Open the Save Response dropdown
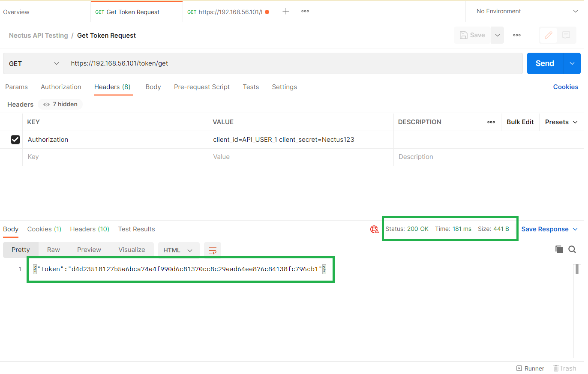The height and width of the screenshot is (374, 588). (550, 229)
